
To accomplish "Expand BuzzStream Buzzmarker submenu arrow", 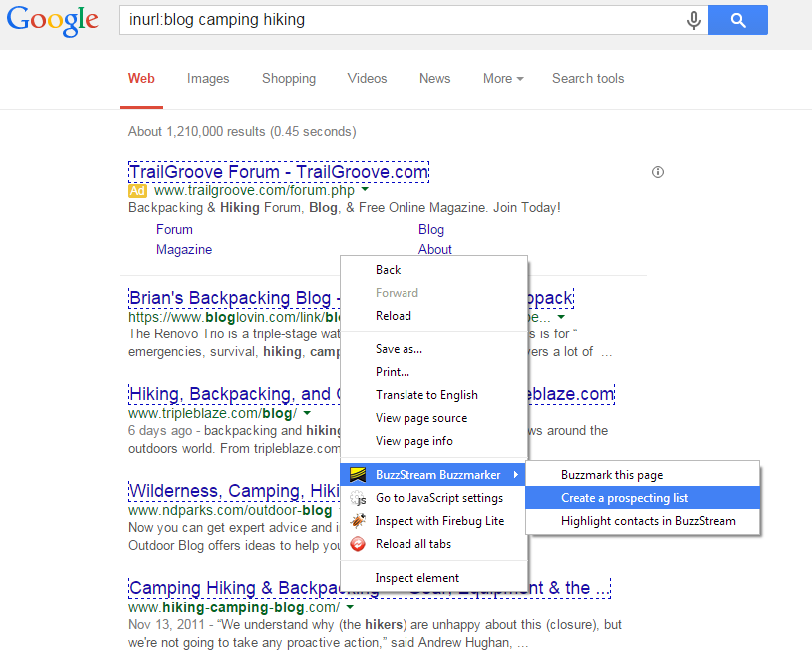I will point(515,474).
